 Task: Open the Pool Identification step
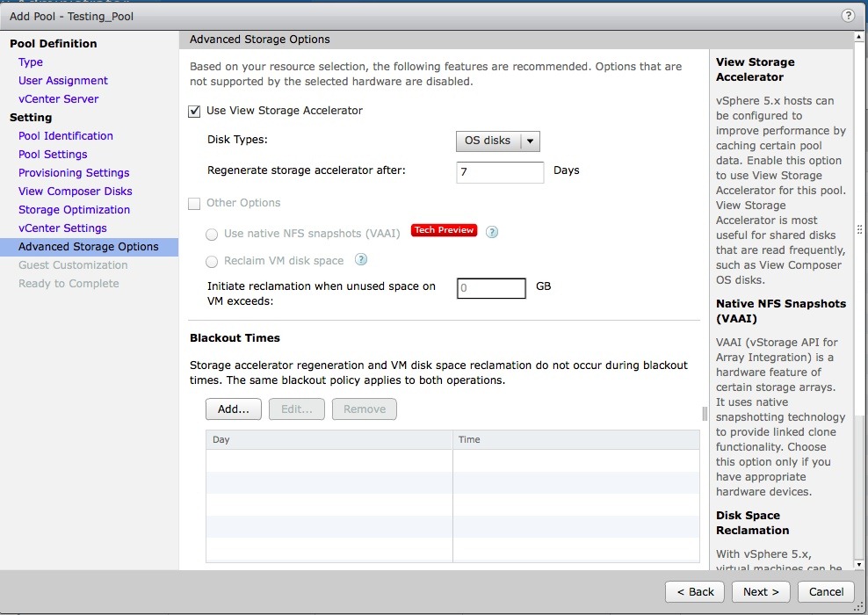66,136
